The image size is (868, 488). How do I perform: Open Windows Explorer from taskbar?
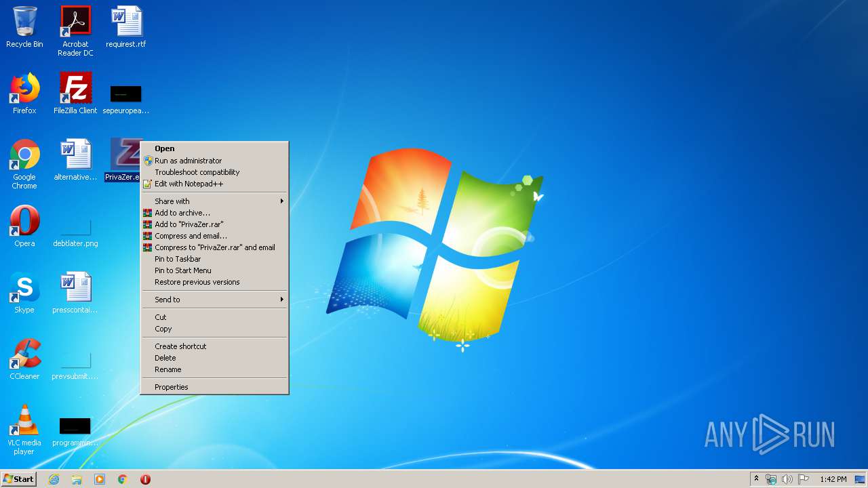click(x=77, y=479)
